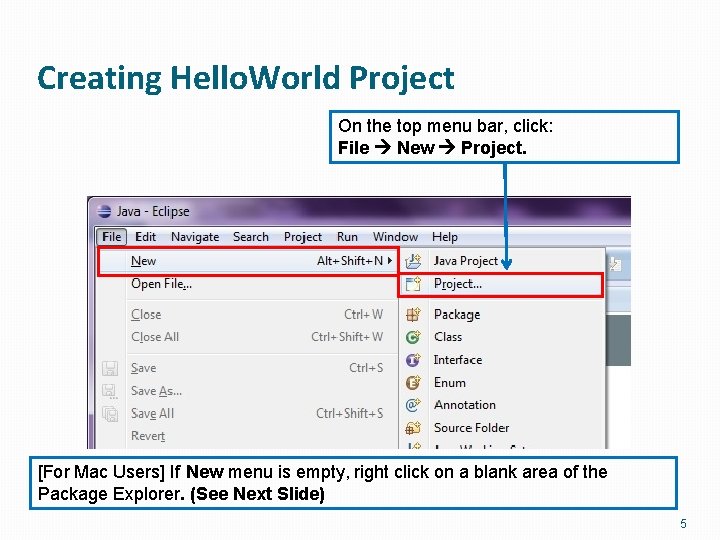Click the Java Project icon
The image size is (720, 540).
[x=413, y=261]
